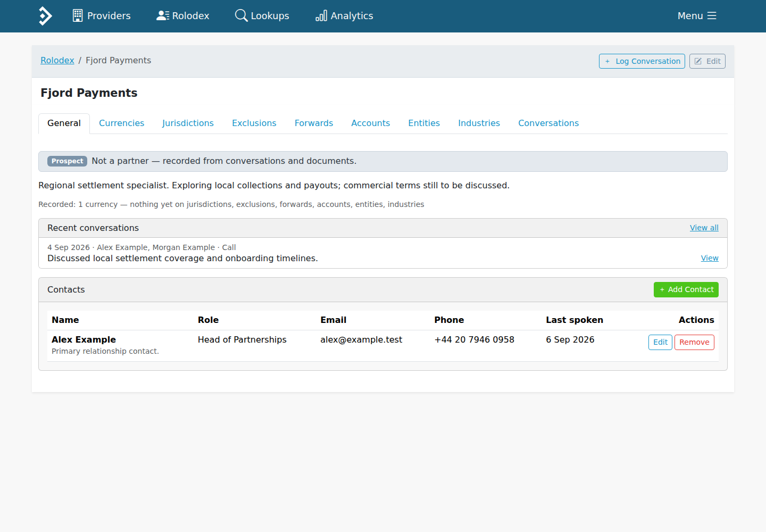Open the Exclusions tab

pyautogui.click(x=254, y=123)
